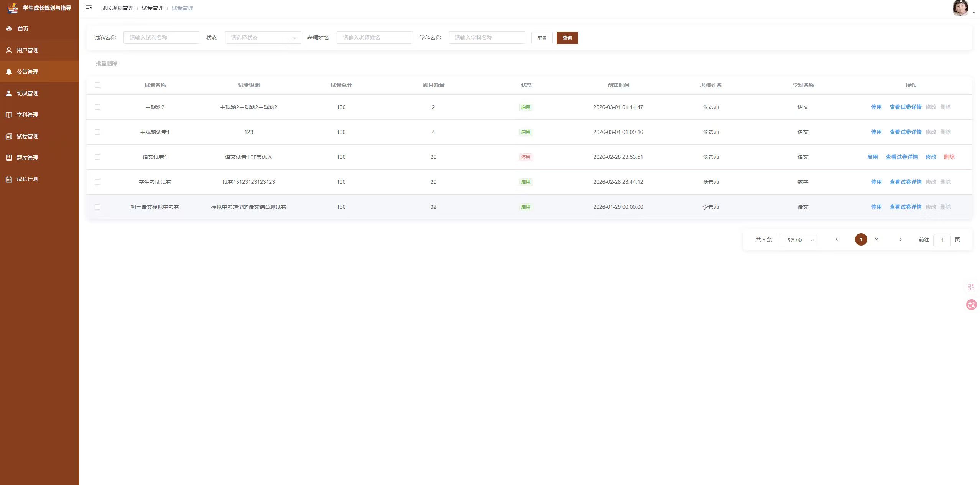
Task: Click the middle breadcrumb 试卷管理
Action: point(153,8)
